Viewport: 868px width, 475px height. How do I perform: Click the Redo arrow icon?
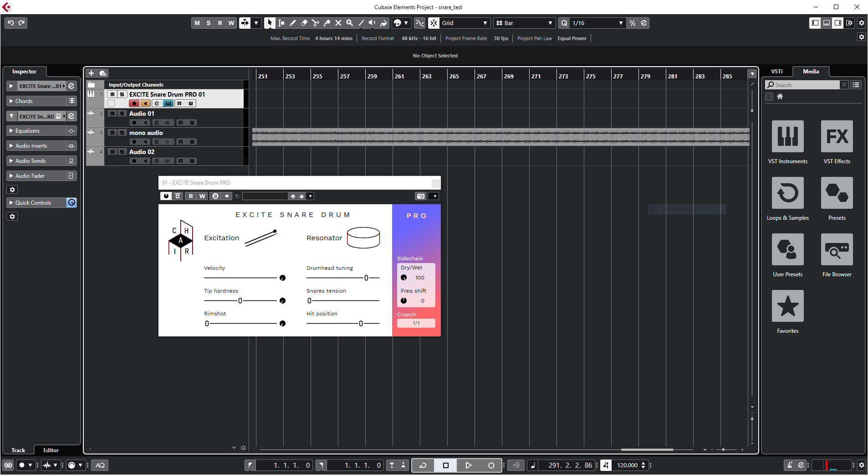pos(21,23)
